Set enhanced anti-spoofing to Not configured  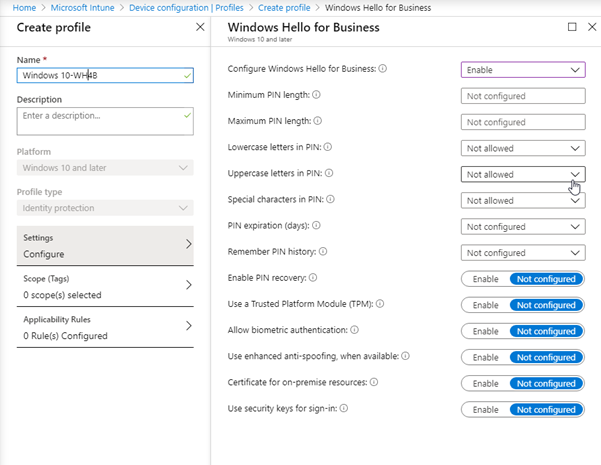(x=546, y=357)
